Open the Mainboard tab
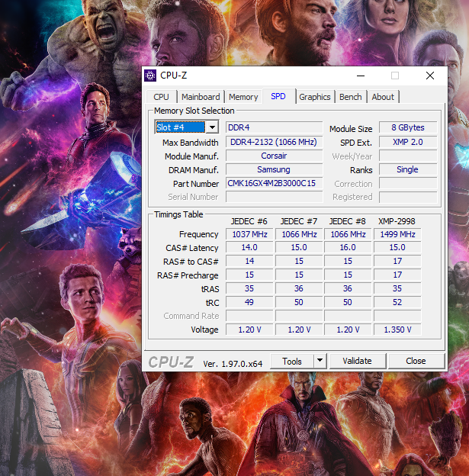The image size is (469, 476). tap(201, 97)
